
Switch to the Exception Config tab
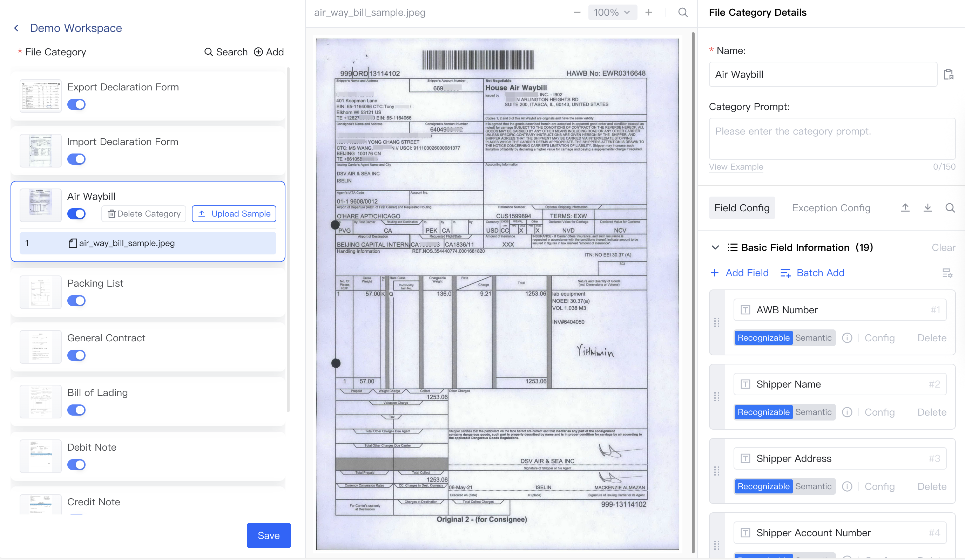pyautogui.click(x=831, y=208)
